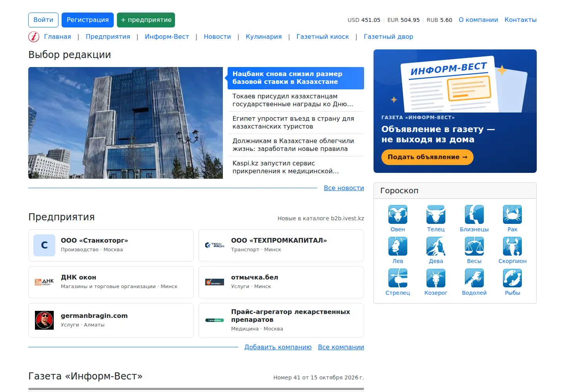
Task: Click the ДНК окон company logo
Action: [44, 282]
